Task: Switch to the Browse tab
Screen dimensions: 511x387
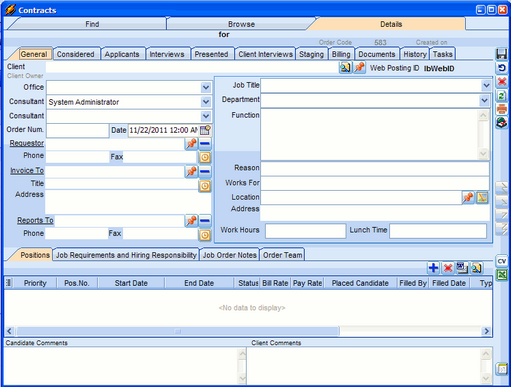Action: 241,24
